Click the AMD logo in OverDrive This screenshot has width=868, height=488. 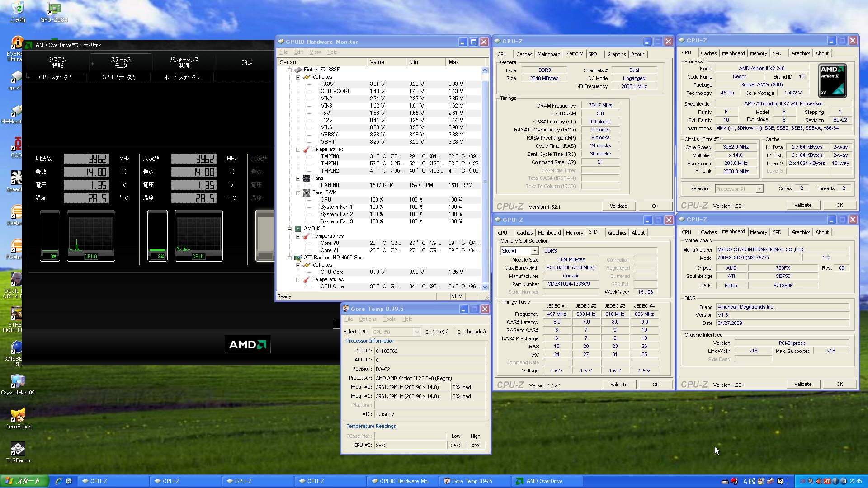click(247, 345)
